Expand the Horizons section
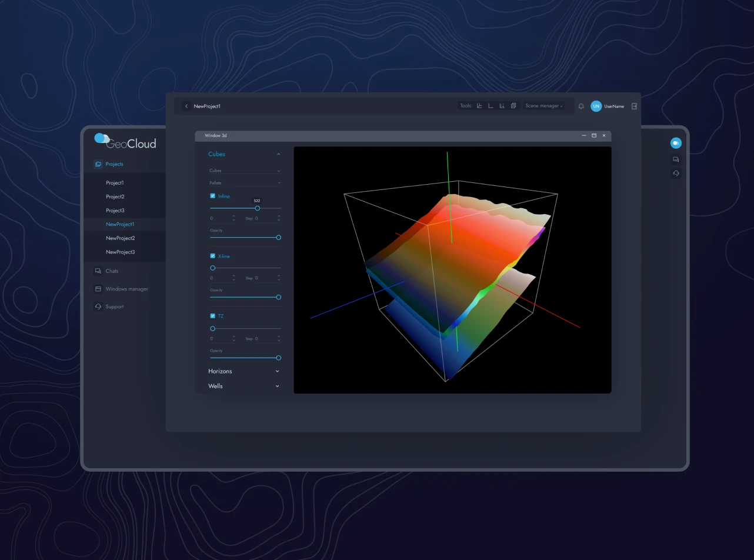754x560 pixels. point(244,371)
